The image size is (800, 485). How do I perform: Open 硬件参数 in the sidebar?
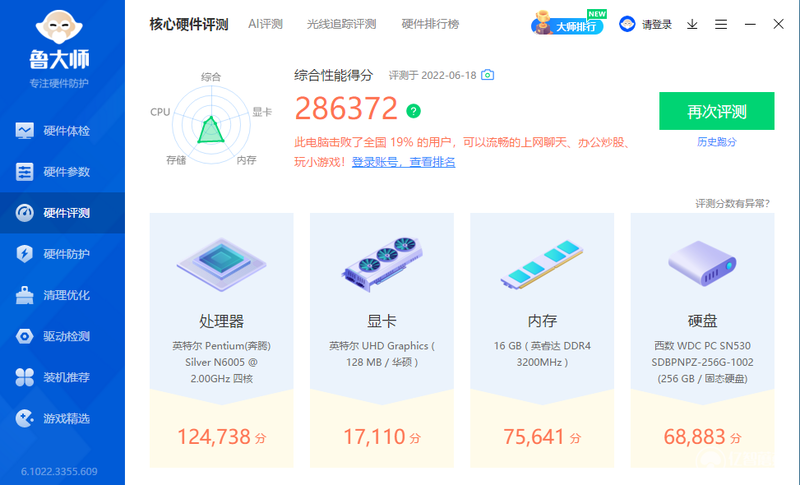click(x=62, y=172)
